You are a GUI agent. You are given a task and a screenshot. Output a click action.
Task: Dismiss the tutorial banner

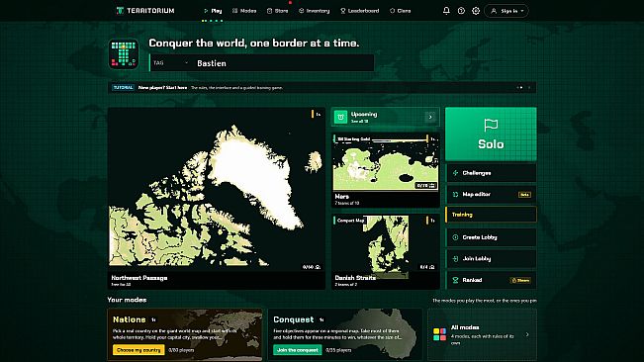[x=529, y=87]
